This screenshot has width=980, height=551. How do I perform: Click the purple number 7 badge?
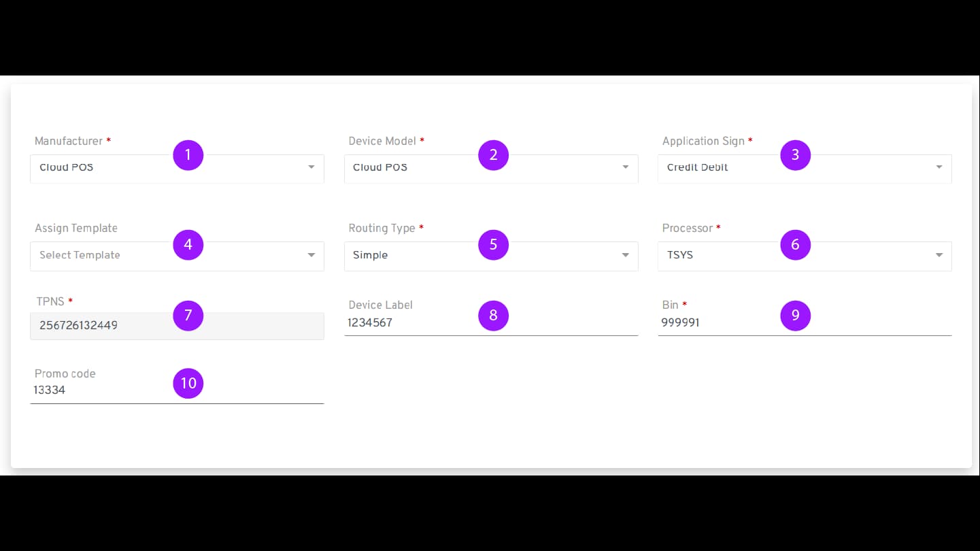coord(188,316)
